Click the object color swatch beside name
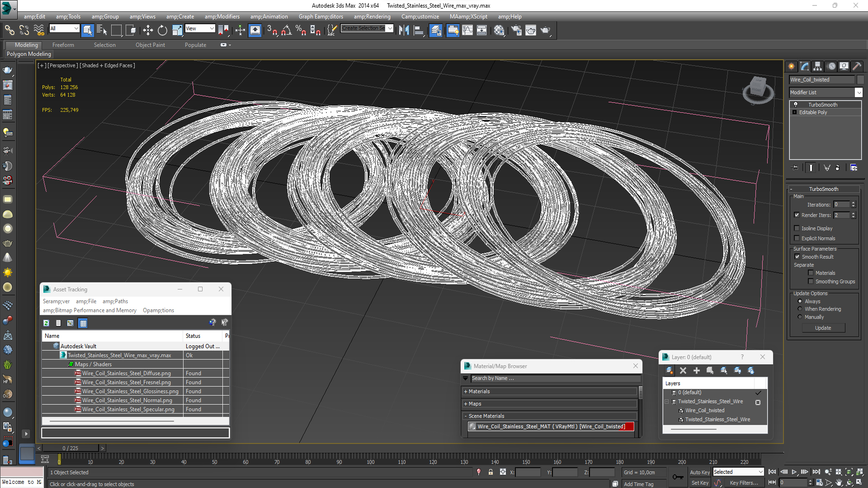The height and width of the screenshot is (488, 868). pos(860,80)
